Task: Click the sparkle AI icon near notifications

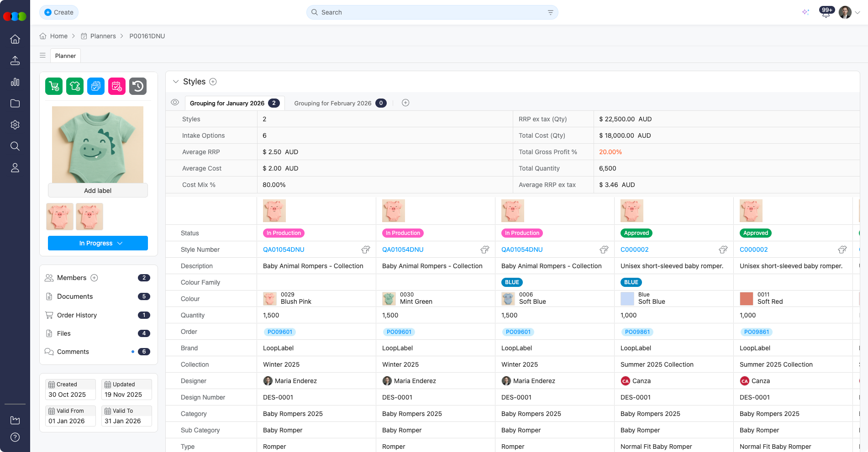Action: (x=805, y=12)
